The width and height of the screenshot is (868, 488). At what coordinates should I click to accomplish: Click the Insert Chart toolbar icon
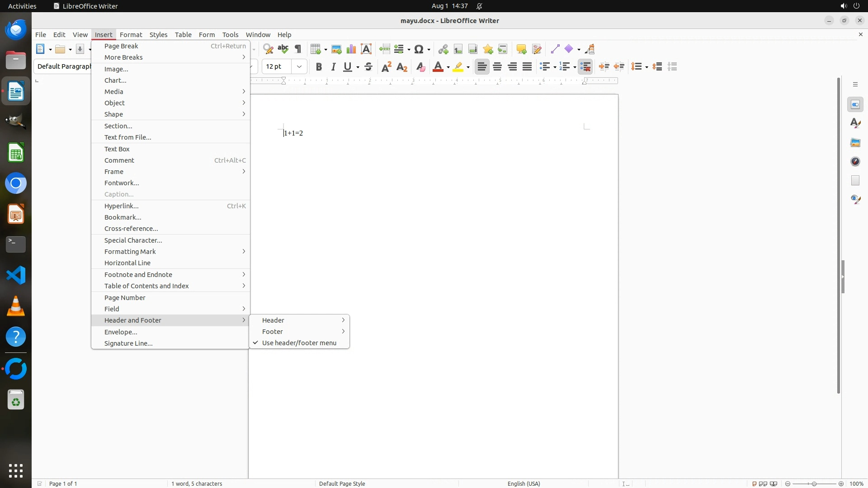click(x=351, y=49)
